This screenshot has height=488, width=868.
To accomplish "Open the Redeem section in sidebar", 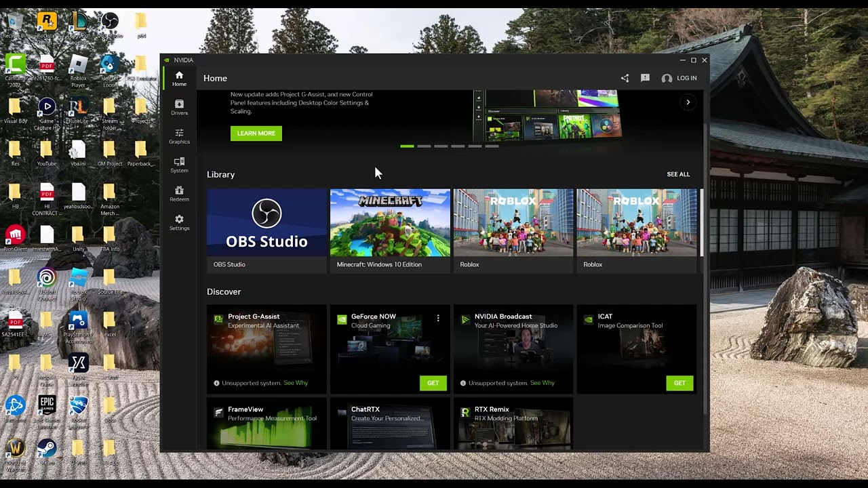I will pos(179,194).
